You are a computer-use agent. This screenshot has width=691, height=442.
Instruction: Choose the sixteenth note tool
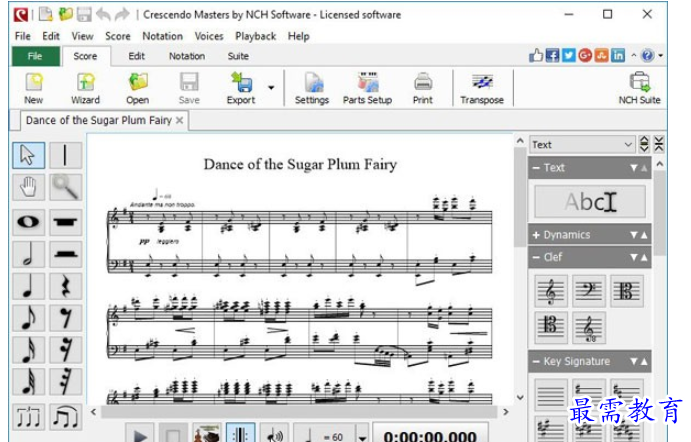click(29, 350)
